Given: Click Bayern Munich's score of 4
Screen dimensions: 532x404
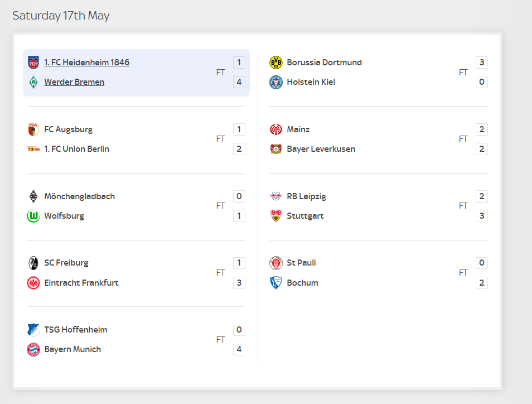Looking at the screenshot, I should coord(239,349).
